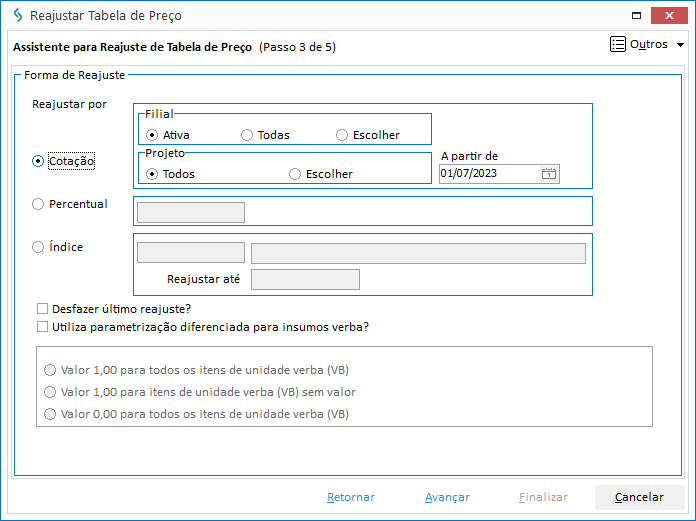This screenshot has height=521, width=696.
Task: Select the Cotação radio option
Action: coord(38,161)
